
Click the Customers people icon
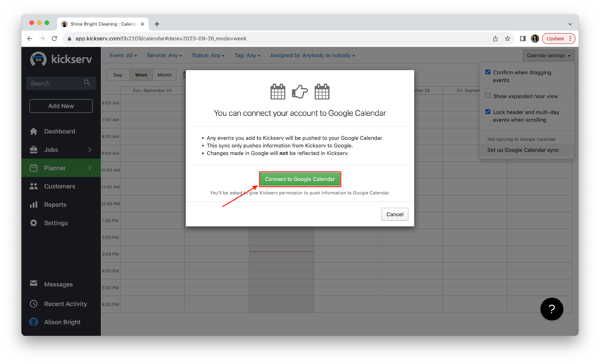[x=34, y=186]
